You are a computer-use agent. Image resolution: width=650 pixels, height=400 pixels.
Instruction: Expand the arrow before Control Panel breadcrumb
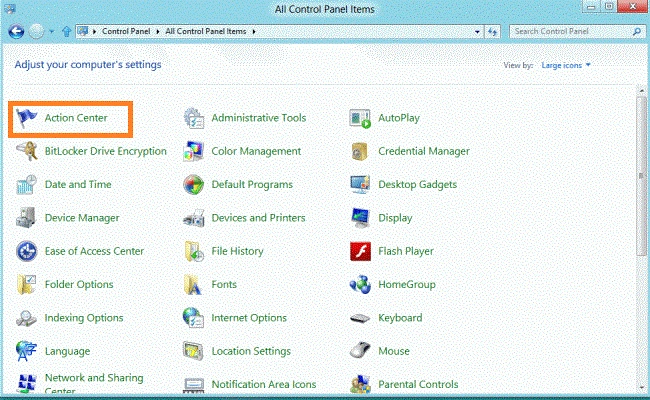click(95, 32)
